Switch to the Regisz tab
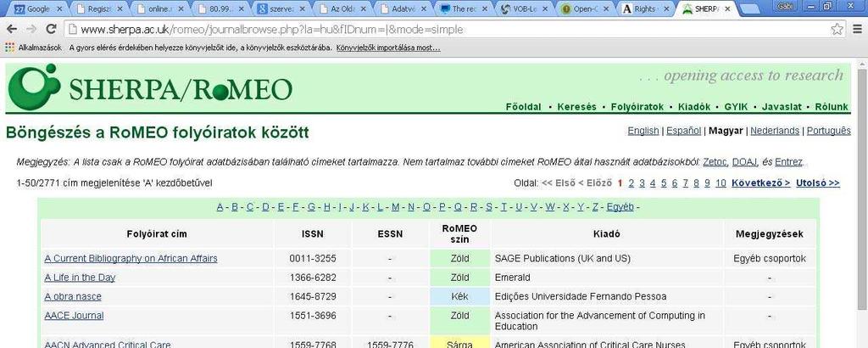 [98, 8]
